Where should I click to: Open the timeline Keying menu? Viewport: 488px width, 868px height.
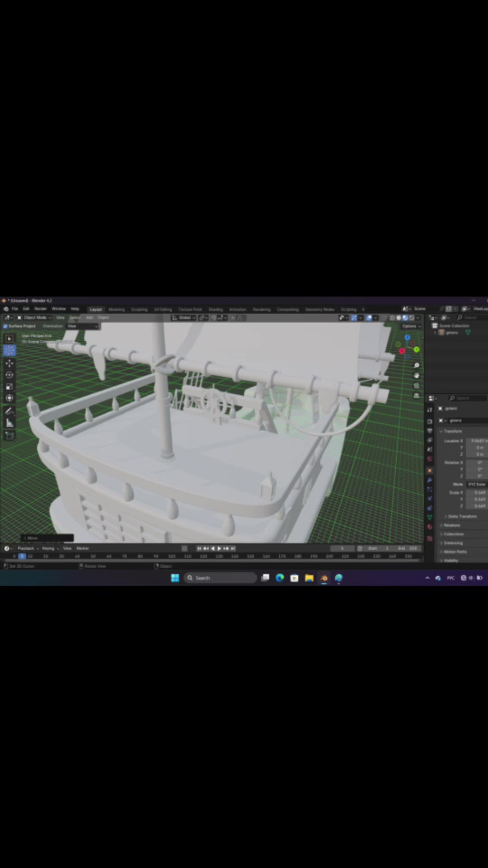[50, 548]
